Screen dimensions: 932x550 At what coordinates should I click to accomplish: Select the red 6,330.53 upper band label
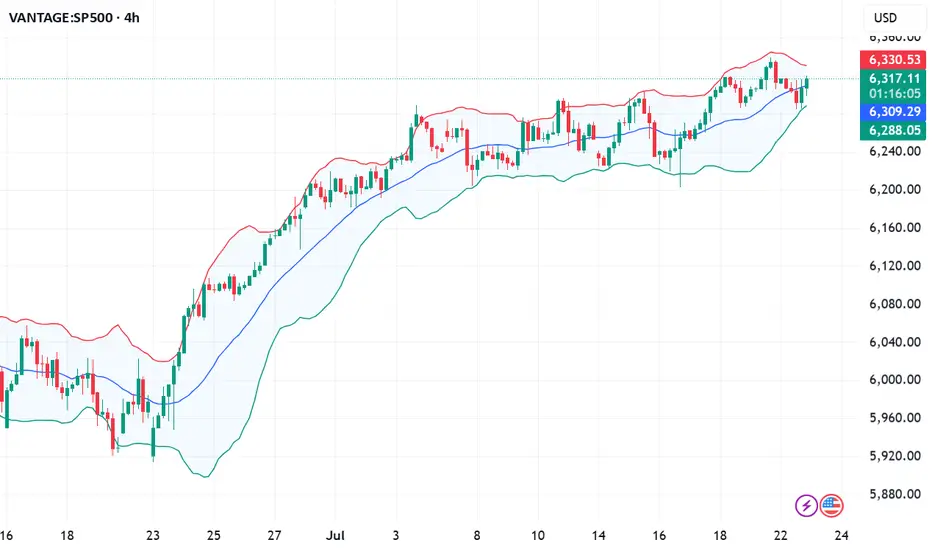893,59
